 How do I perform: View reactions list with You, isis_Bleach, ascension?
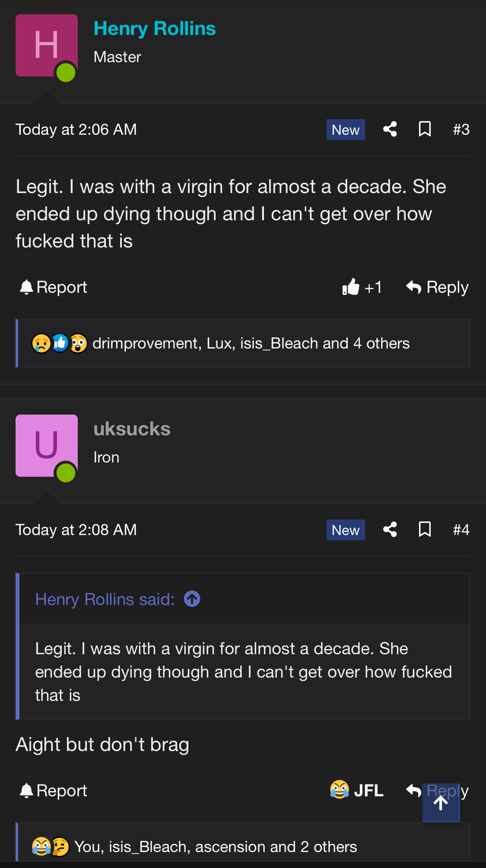tap(215, 847)
